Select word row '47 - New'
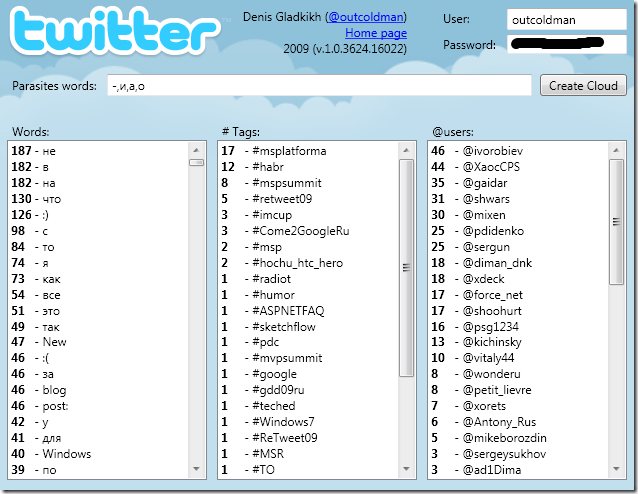Viewport: 638px width, 494px height. click(98, 342)
